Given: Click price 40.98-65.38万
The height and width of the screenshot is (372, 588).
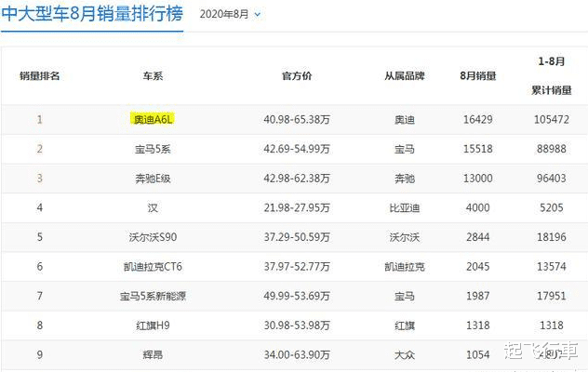Looking at the screenshot, I should click(297, 120).
